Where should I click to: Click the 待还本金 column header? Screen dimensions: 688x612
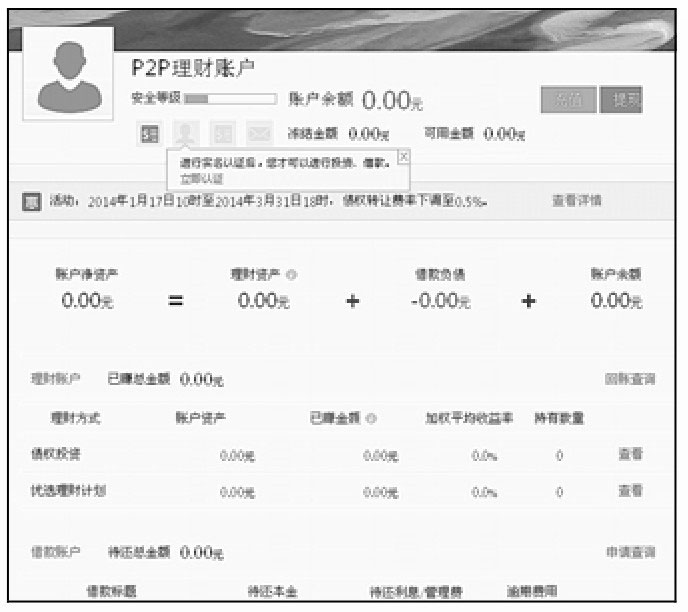(272, 591)
